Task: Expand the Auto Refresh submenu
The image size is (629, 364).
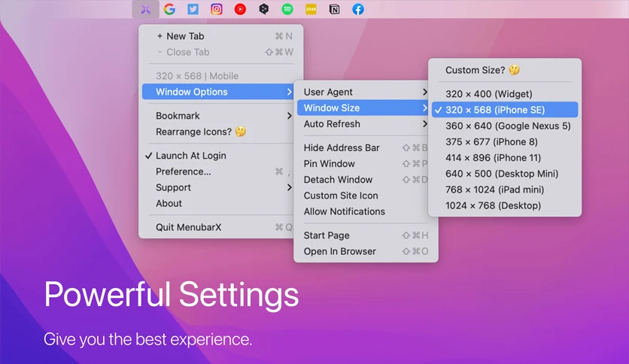Action: click(x=366, y=124)
